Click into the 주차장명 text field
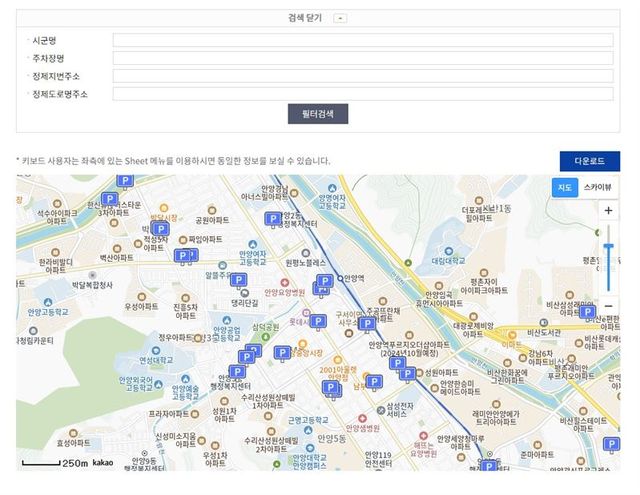The height and width of the screenshot is (495, 640). 362,58
